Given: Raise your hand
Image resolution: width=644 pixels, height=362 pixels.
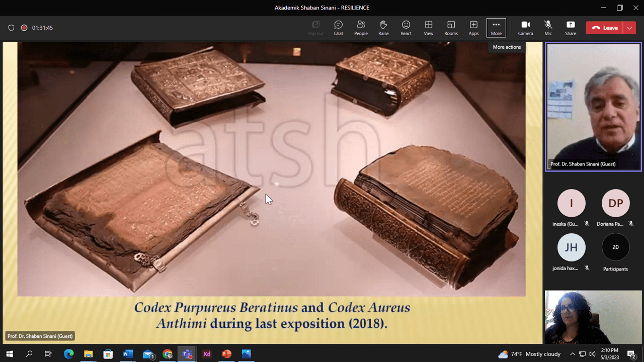Looking at the screenshot, I should (x=383, y=28).
